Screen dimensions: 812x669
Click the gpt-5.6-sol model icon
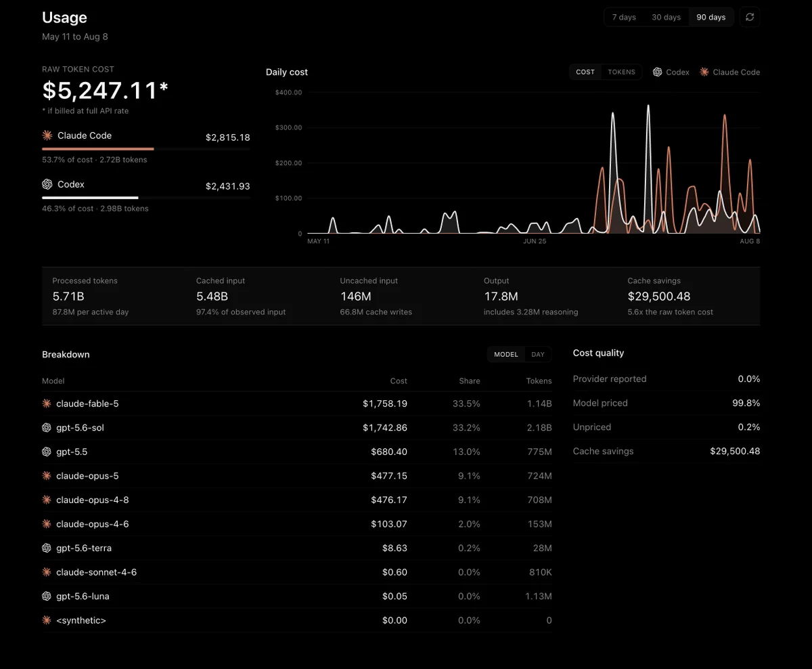(x=47, y=427)
